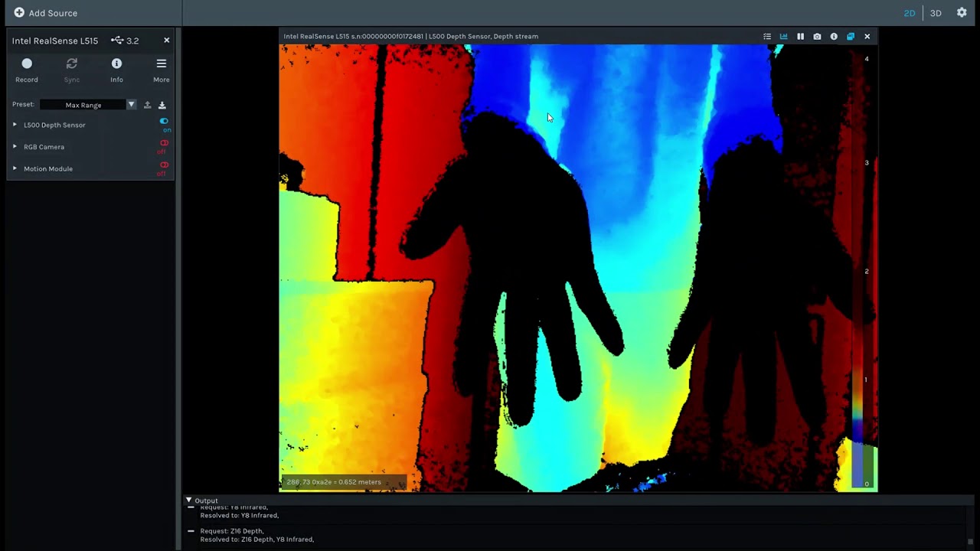Click the download preset icon

point(162,105)
